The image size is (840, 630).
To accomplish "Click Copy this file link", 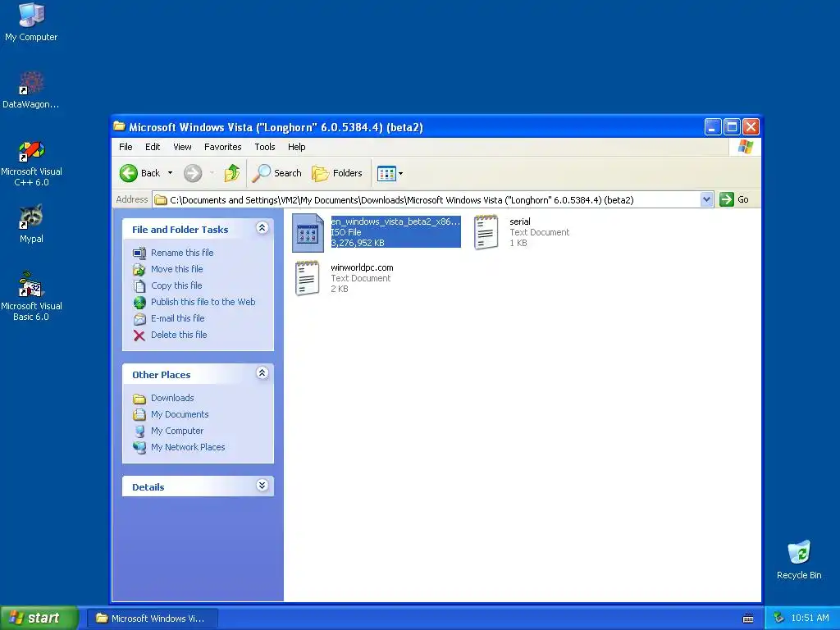I will point(176,285).
